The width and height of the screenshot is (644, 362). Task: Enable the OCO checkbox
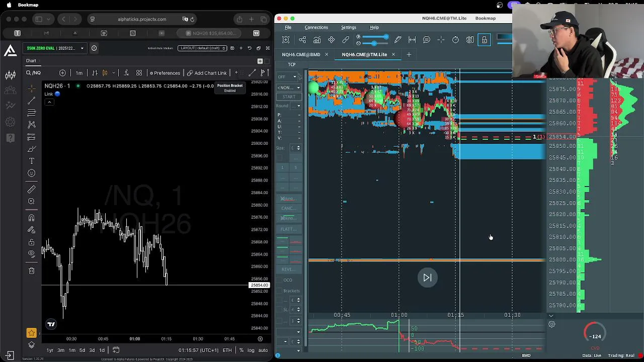[x=280, y=280]
